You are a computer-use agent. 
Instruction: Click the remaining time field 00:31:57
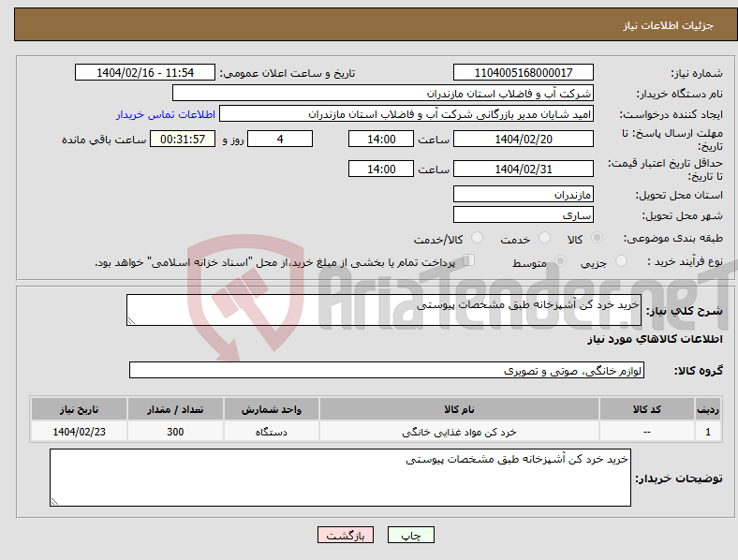183,139
